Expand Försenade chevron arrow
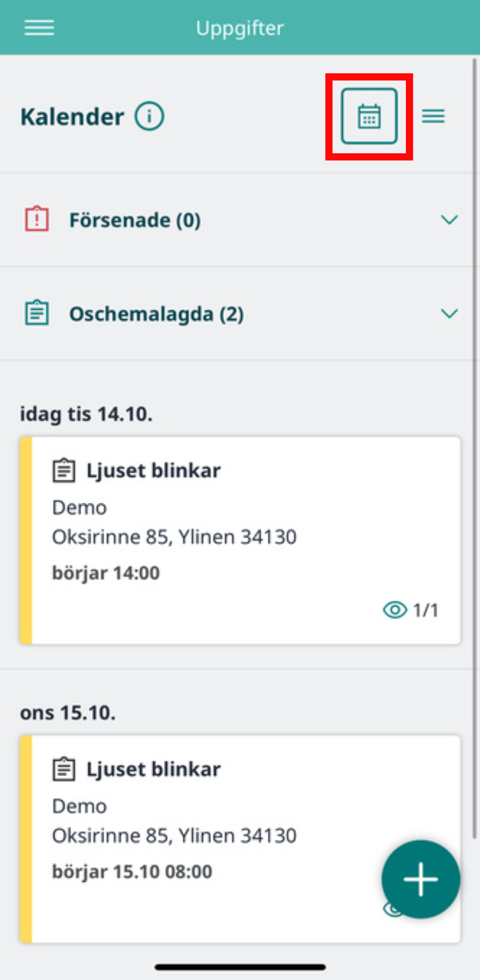The height and width of the screenshot is (980, 480). click(x=449, y=219)
